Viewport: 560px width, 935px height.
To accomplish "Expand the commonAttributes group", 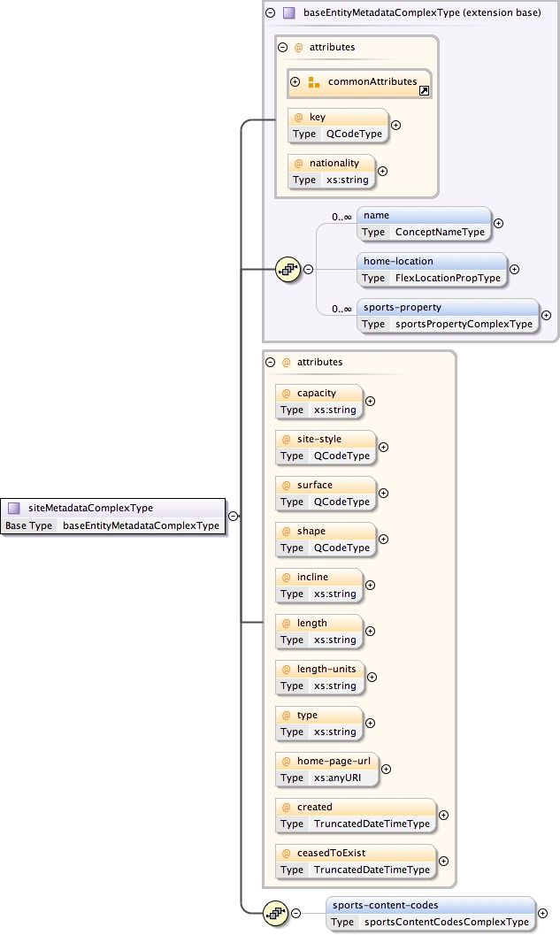I will coord(295,82).
